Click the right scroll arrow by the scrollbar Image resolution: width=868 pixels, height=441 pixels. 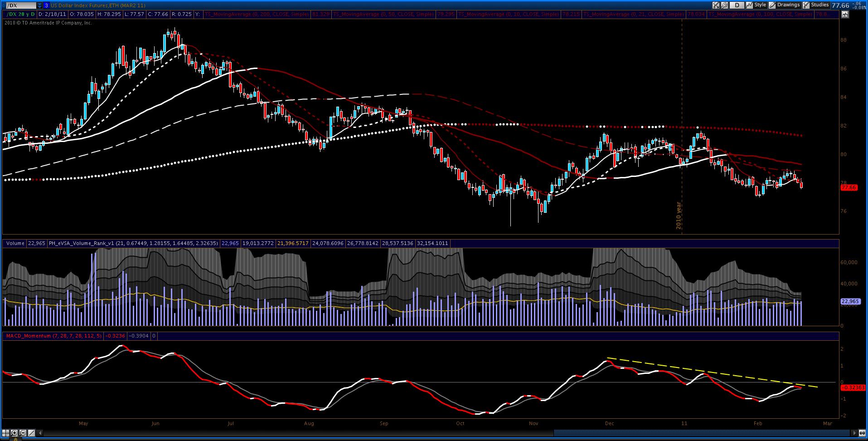855,433
